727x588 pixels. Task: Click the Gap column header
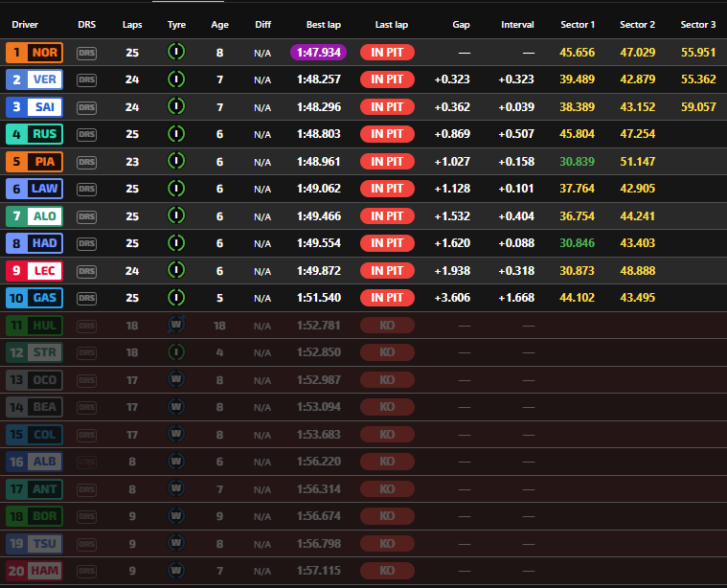tap(460, 24)
